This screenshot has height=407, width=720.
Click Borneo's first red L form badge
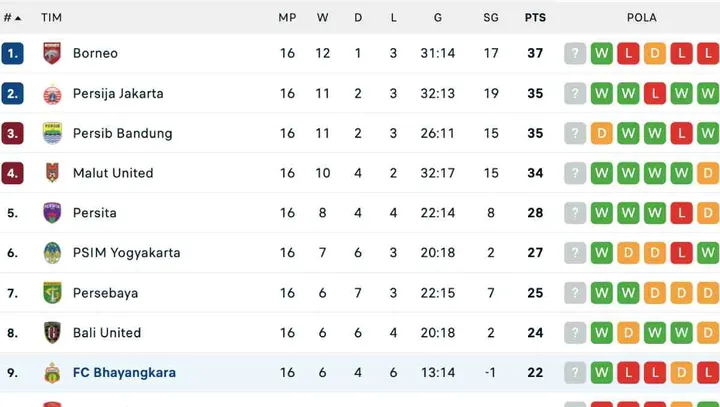628,53
